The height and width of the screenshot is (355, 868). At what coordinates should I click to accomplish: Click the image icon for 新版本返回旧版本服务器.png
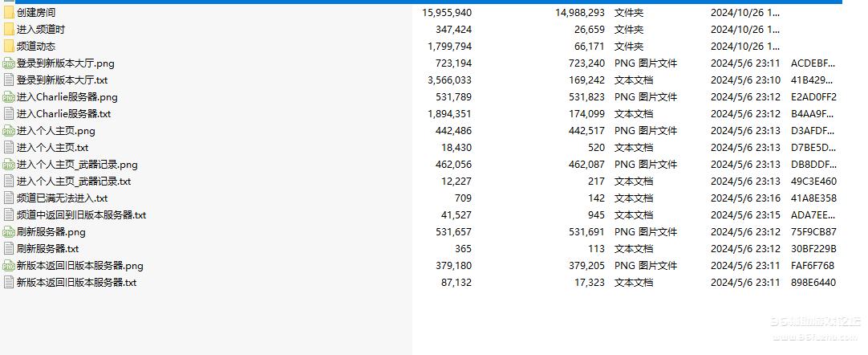point(9,266)
